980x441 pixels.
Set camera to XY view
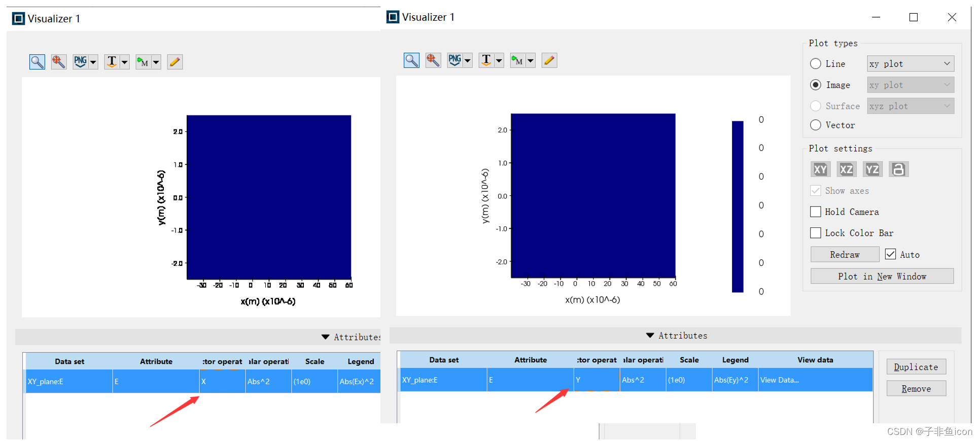click(820, 169)
